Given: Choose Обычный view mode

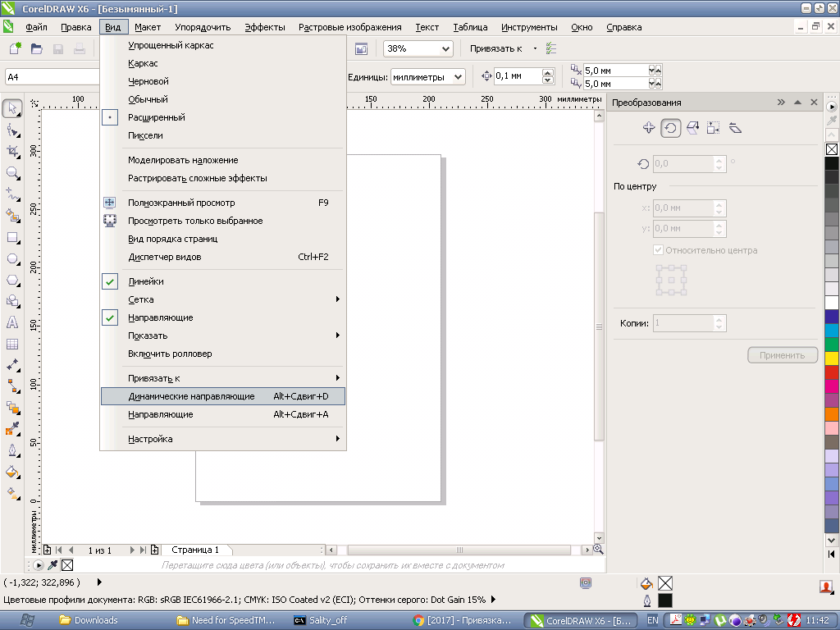Looking at the screenshot, I should pos(222,99).
